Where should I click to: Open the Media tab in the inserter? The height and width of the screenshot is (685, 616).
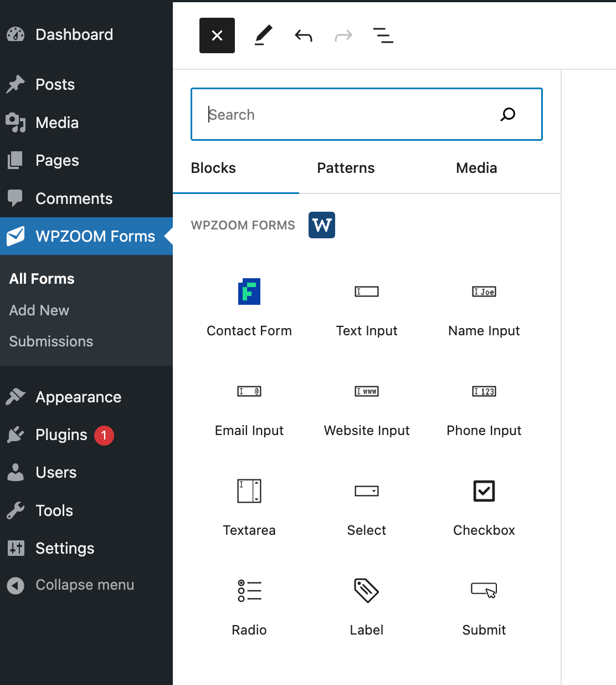(x=476, y=168)
